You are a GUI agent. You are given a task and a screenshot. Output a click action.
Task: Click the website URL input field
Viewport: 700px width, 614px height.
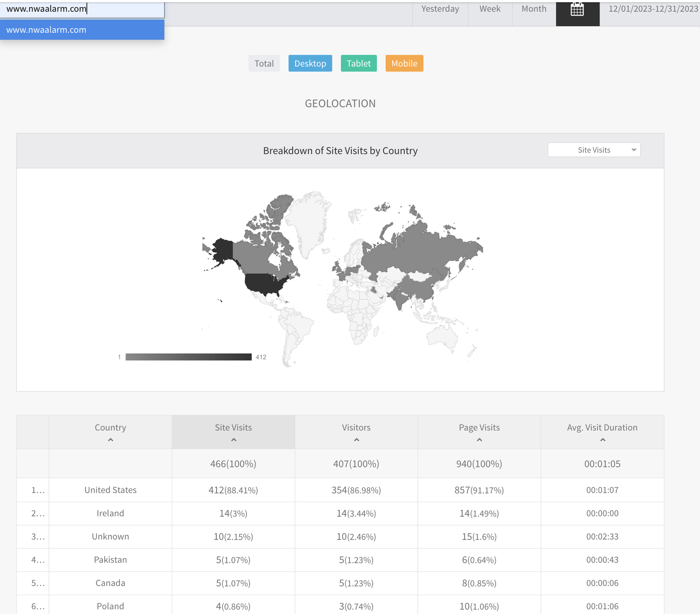tap(82, 9)
